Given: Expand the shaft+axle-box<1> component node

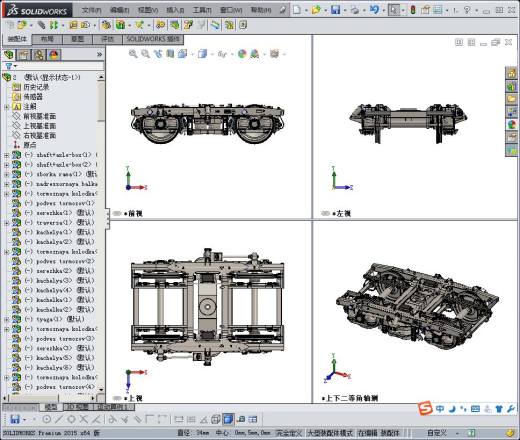Looking at the screenshot, I should point(7,155).
